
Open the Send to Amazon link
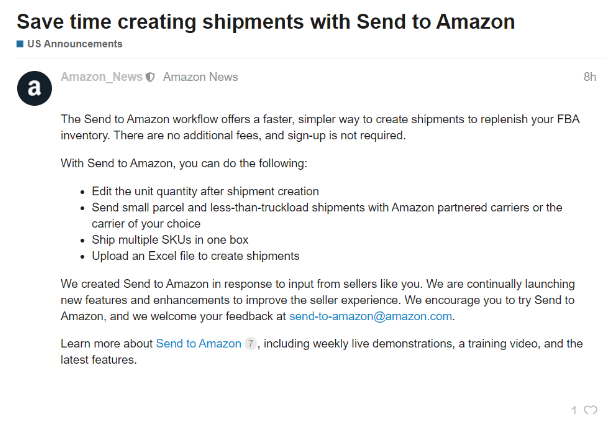(x=198, y=344)
